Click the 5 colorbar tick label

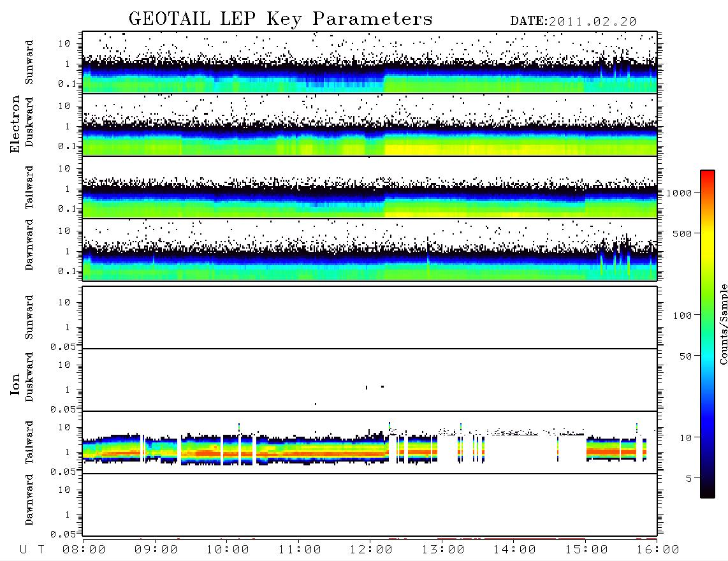click(690, 478)
